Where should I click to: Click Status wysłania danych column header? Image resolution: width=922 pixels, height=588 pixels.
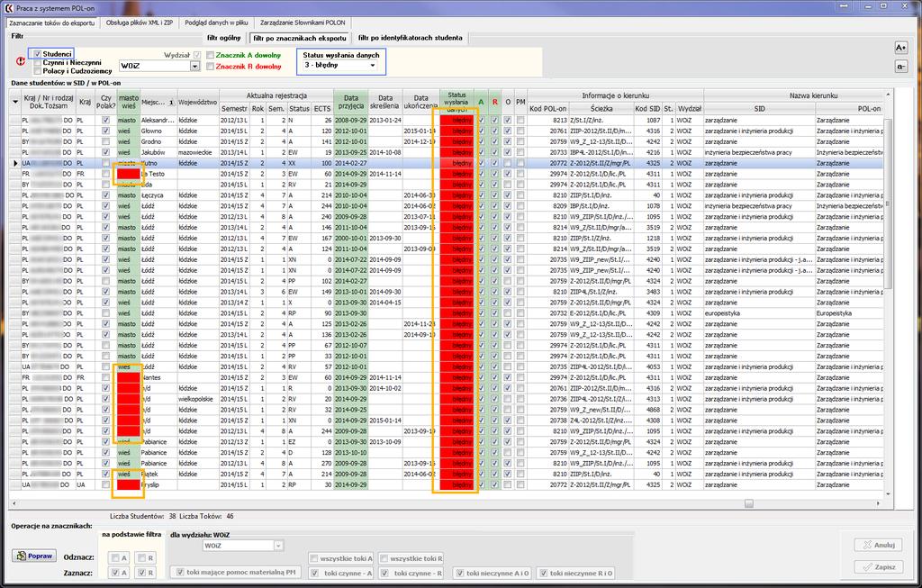click(x=456, y=102)
